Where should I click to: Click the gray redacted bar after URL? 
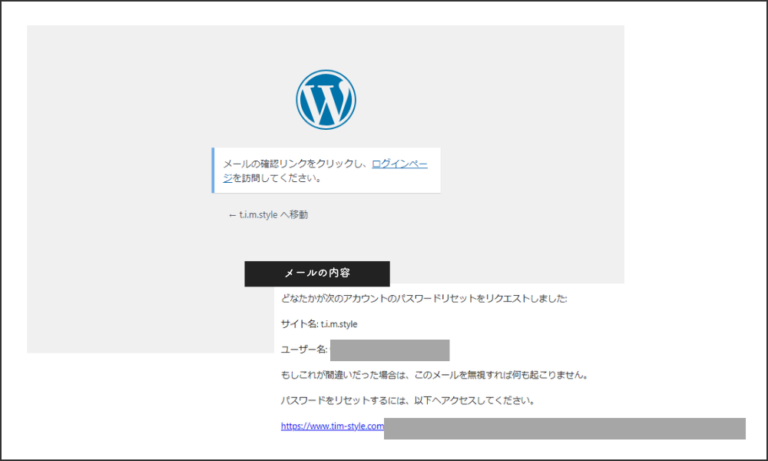(564, 428)
